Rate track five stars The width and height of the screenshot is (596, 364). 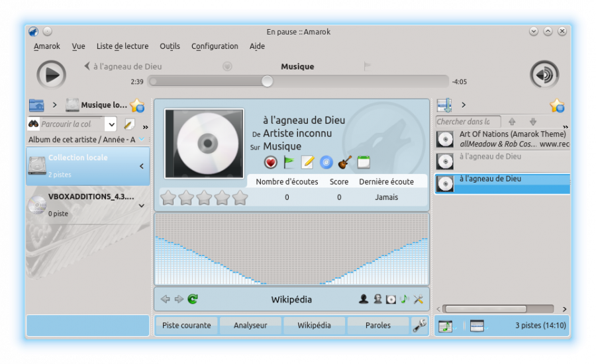pyautogui.click(x=240, y=198)
